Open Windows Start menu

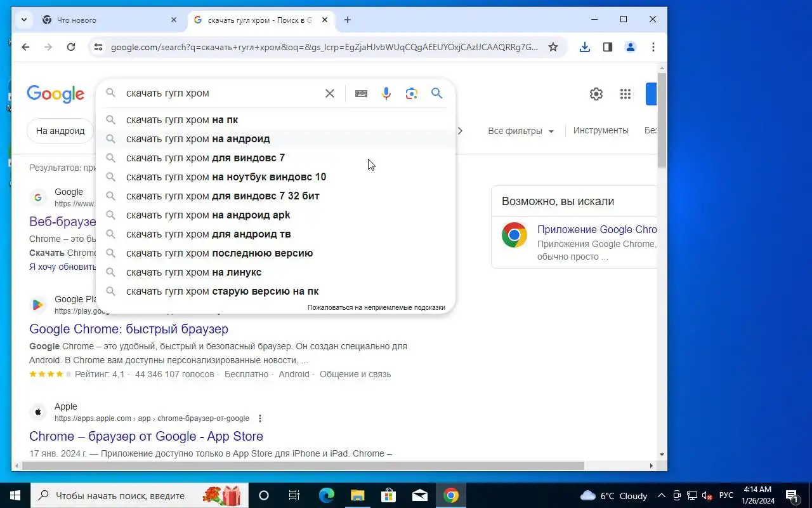[15, 495]
